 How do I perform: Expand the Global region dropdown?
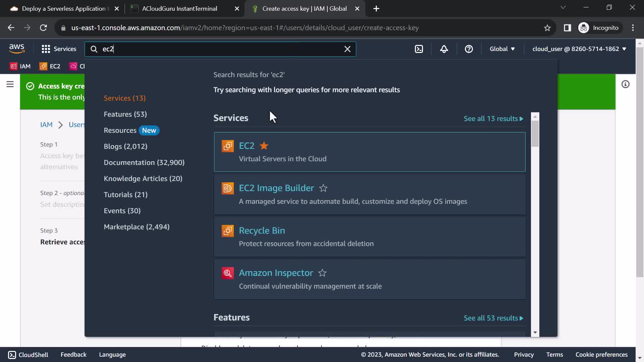pos(502,49)
